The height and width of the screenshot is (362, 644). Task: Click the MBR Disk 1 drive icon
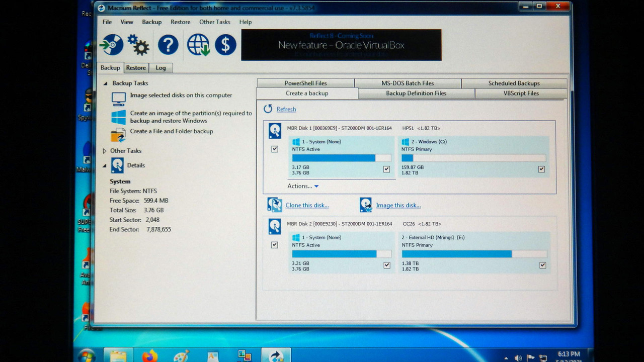pyautogui.click(x=275, y=131)
